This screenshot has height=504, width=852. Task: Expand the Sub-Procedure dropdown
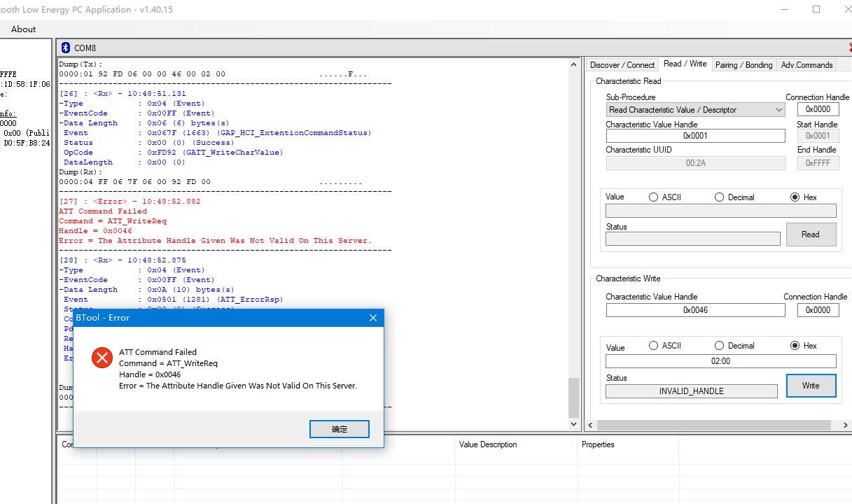[779, 110]
